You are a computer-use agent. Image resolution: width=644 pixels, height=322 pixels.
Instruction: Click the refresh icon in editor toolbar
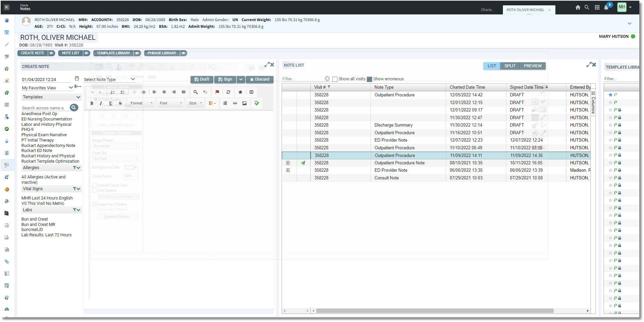coord(228,92)
